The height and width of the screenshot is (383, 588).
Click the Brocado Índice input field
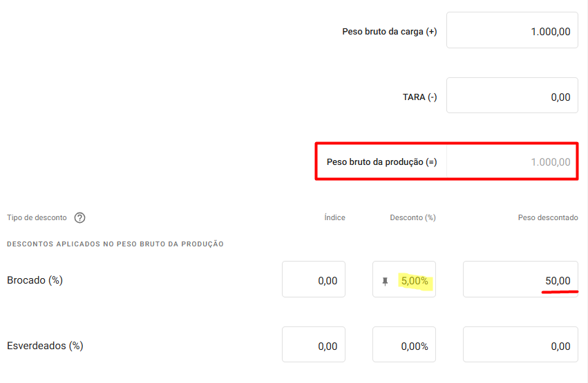click(314, 280)
